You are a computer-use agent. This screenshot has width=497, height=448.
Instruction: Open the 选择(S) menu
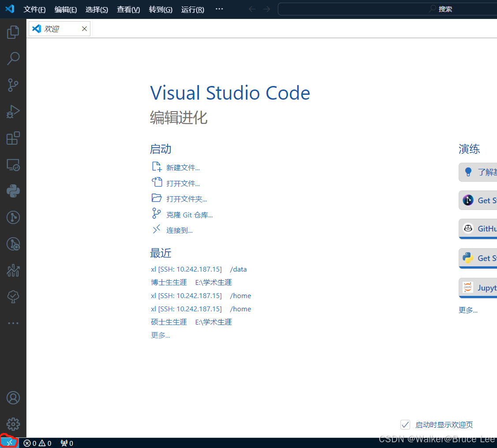[97, 10]
